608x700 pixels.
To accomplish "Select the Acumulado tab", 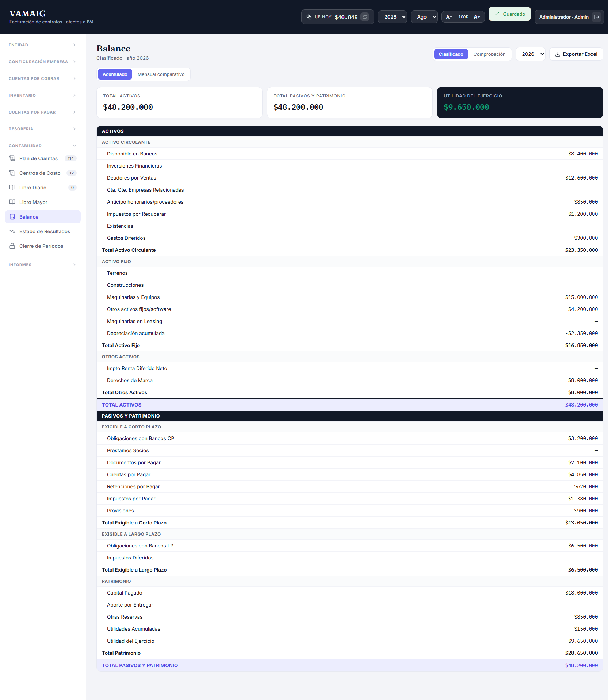I will [x=115, y=74].
